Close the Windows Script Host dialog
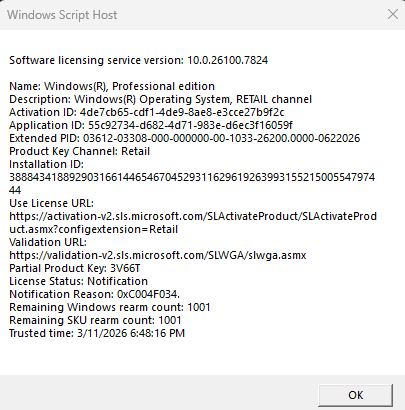The height and width of the screenshot is (410, 405). coord(393,14)
